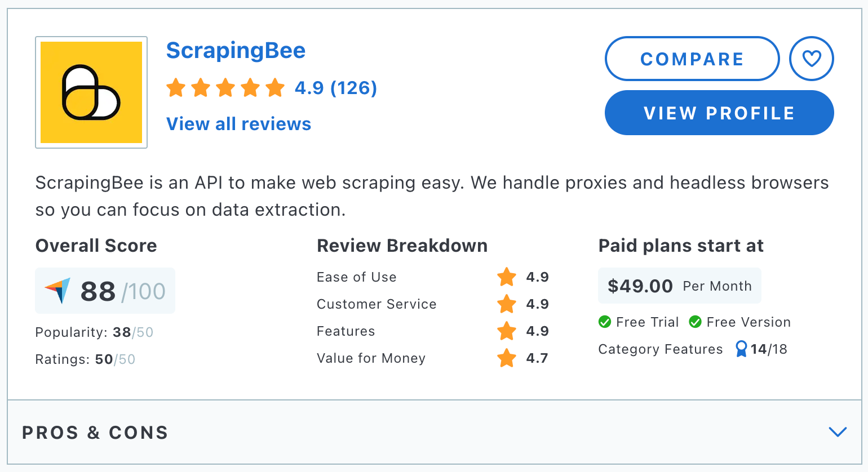This screenshot has height=472, width=868.
Task: Click the heart favorite icon
Action: click(x=811, y=59)
